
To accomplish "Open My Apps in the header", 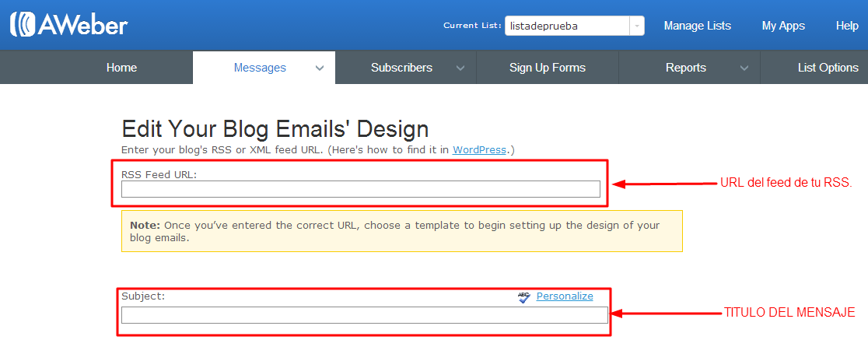I will click(783, 26).
